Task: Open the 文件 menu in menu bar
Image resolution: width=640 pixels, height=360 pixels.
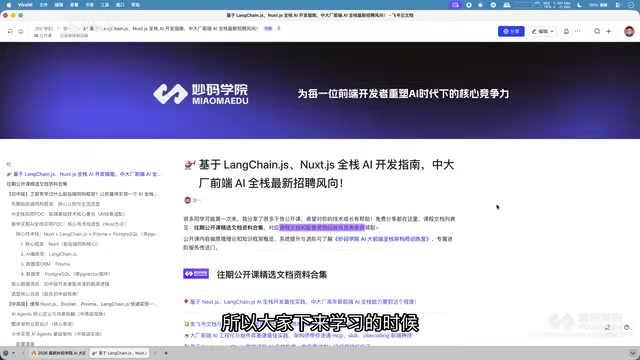Action: pyautogui.click(x=44, y=5)
